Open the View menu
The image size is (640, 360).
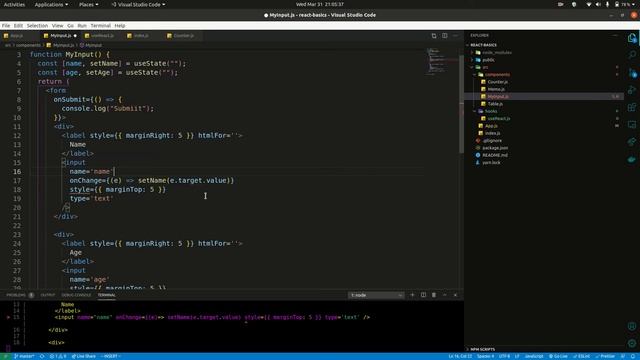coord(58,26)
